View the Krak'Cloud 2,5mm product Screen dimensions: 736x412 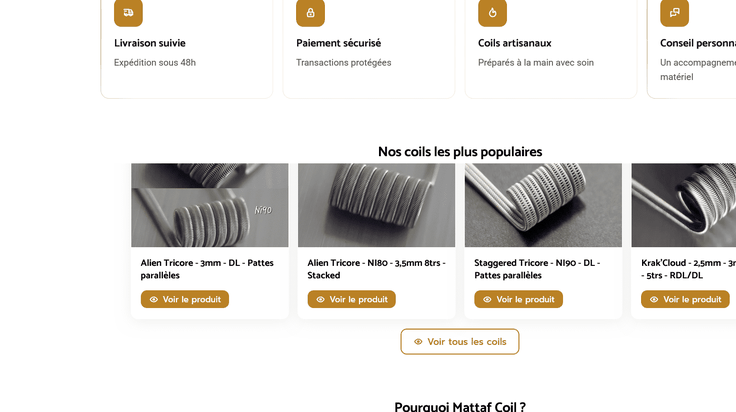pos(685,299)
